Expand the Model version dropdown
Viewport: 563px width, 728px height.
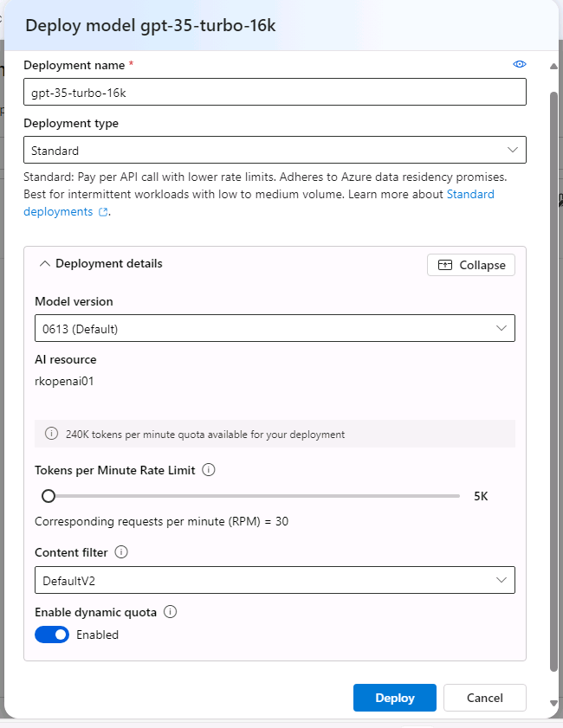pyautogui.click(x=275, y=328)
